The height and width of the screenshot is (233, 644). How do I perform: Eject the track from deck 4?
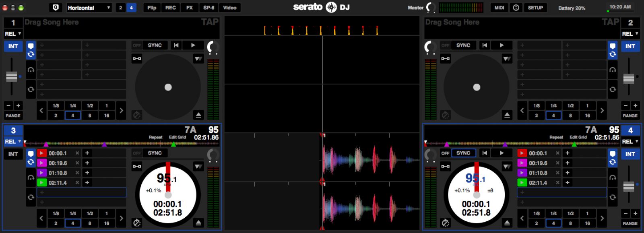[x=507, y=223]
